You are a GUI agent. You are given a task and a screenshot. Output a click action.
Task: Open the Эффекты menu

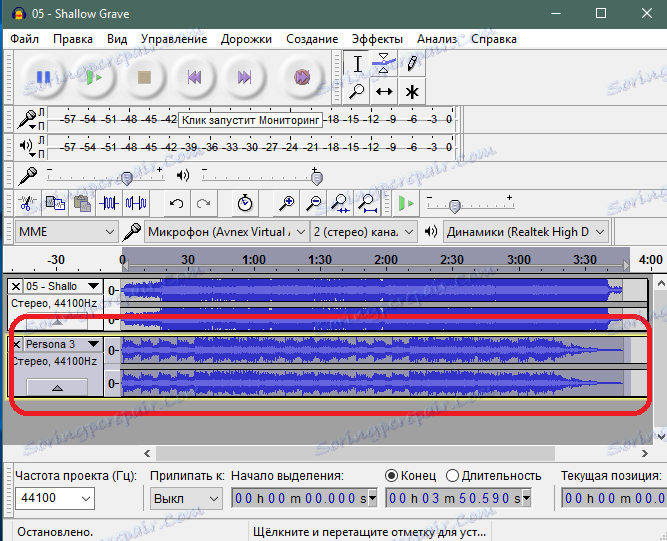377,39
